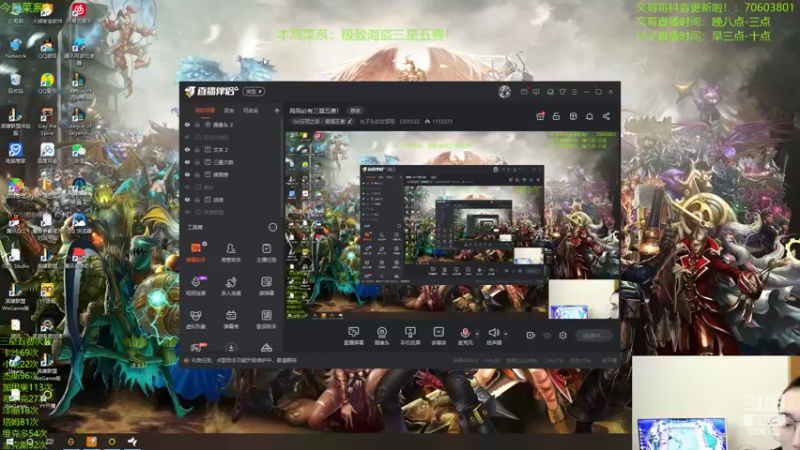Screen dimensions: 800x450
Task: Add a 手机投屏 phone casting source
Action: (410, 336)
